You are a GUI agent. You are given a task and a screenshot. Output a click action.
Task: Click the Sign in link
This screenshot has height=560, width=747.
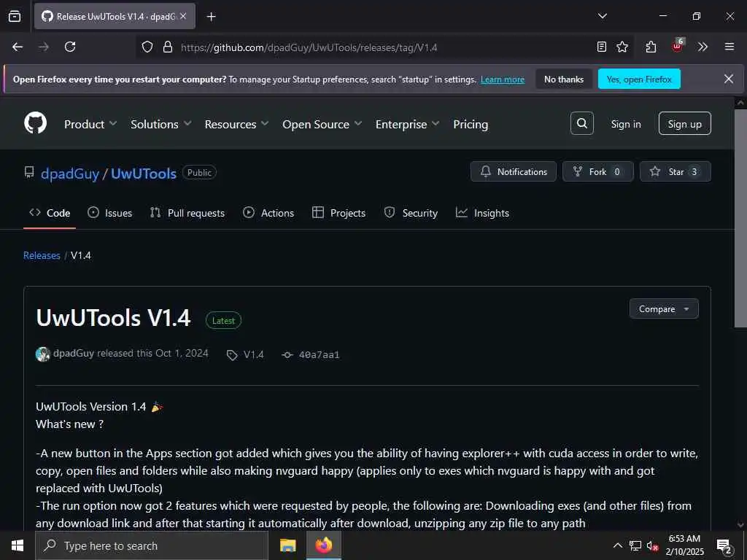tap(625, 124)
